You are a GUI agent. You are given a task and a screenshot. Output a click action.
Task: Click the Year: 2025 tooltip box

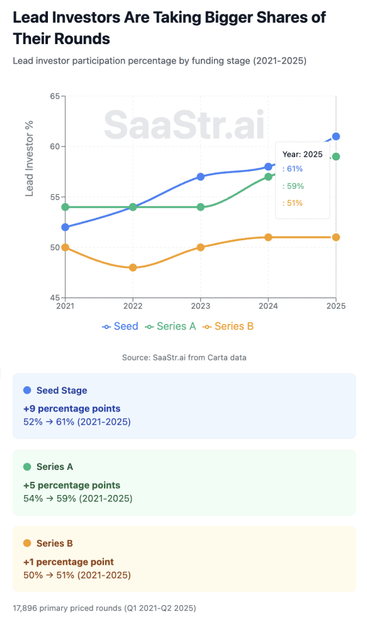pyautogui.click(x=302, y=180)
